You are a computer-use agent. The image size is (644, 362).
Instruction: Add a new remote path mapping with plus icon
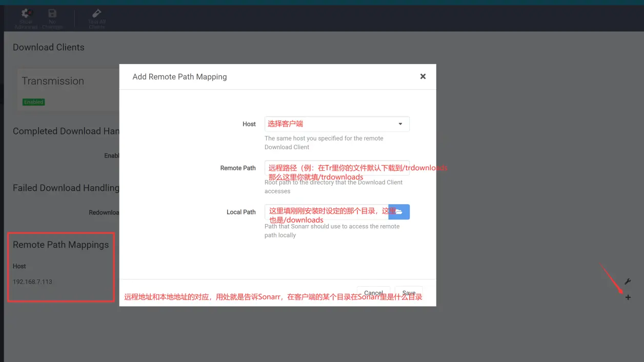point(628,297)
